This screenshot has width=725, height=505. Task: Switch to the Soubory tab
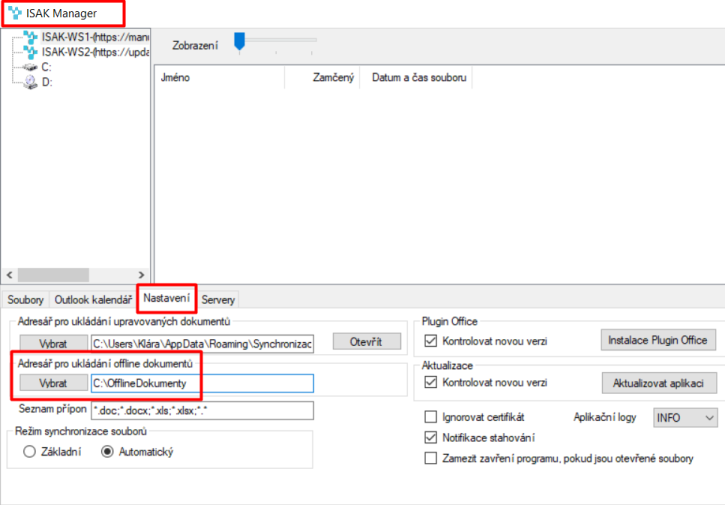tap(25, 300)
